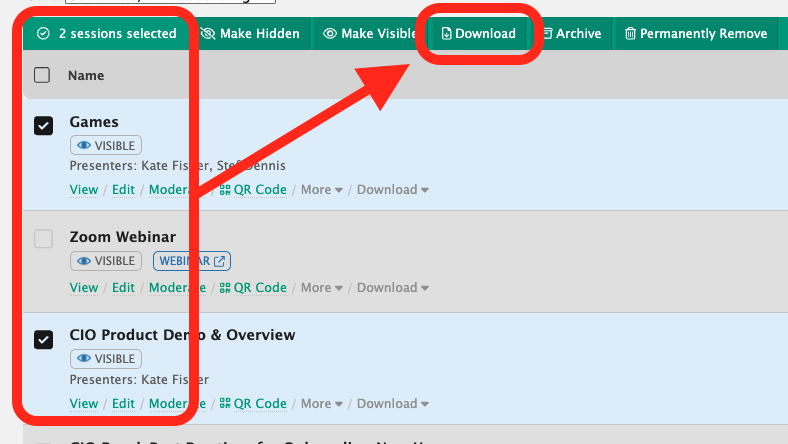This screenshot has width=788, height=444.
Task: Expand More dropdown for CIO Product Demo
Action: pos(322,403)
